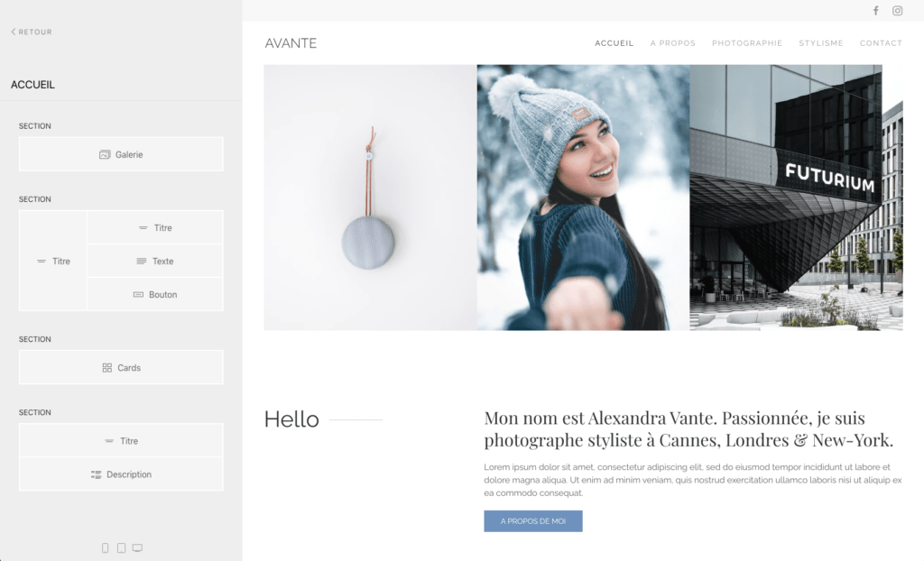Select the Cards section block

[x=121, y=368]
